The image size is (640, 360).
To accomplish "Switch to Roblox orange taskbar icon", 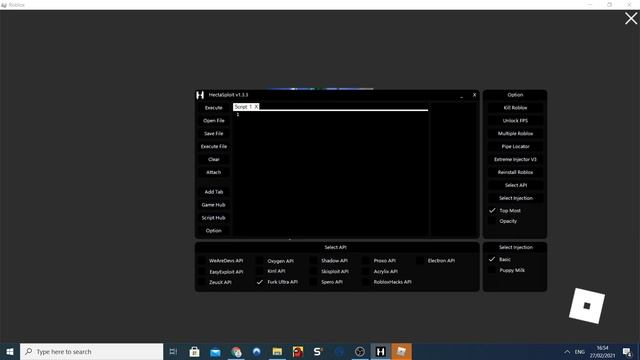I will click(401, 351).
